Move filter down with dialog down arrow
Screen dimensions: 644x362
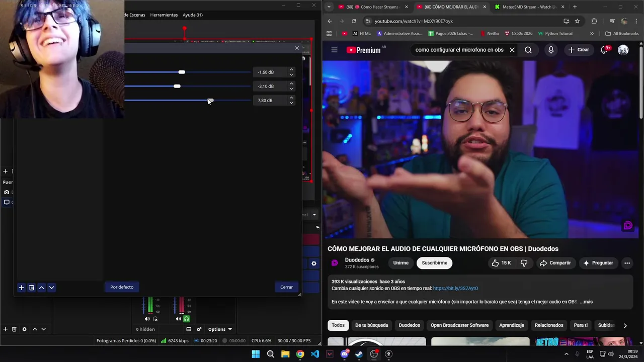[51, 288]
